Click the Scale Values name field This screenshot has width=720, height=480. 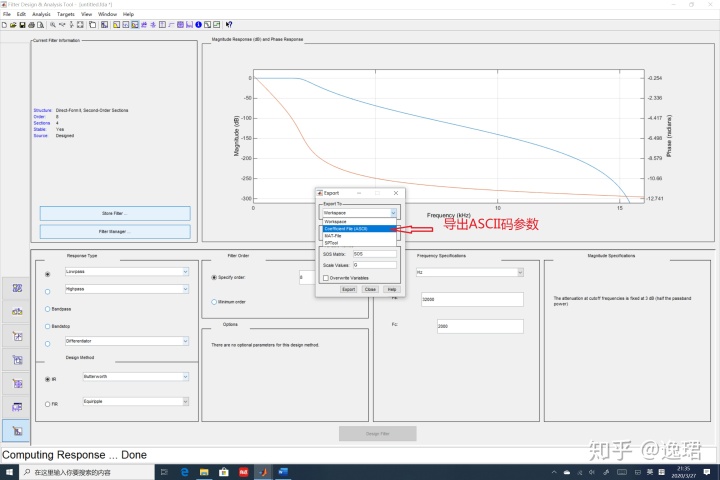tap(375, 265)
